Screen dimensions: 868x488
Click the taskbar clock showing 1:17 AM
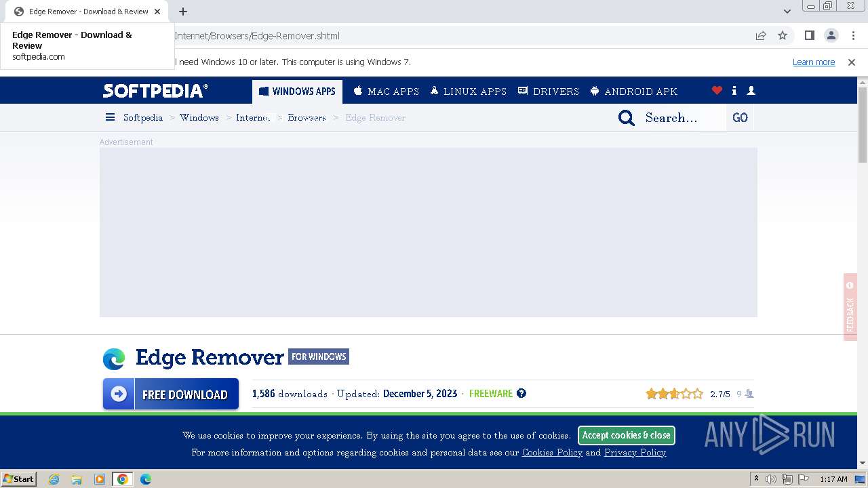833,479
